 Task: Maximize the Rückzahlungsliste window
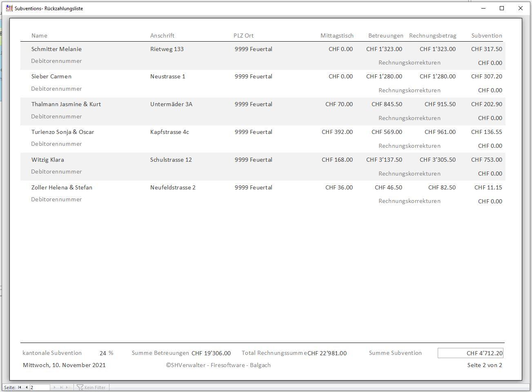coord(502,8)
